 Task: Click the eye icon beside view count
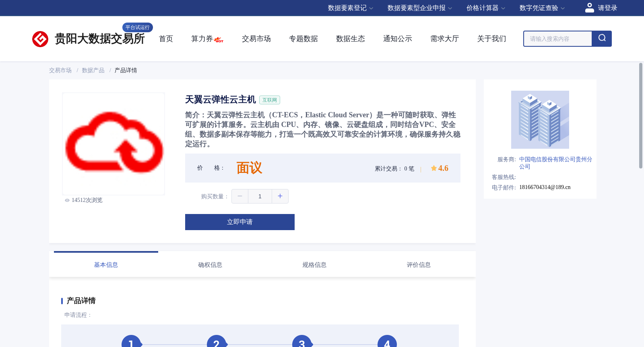[x=67, y=200]
